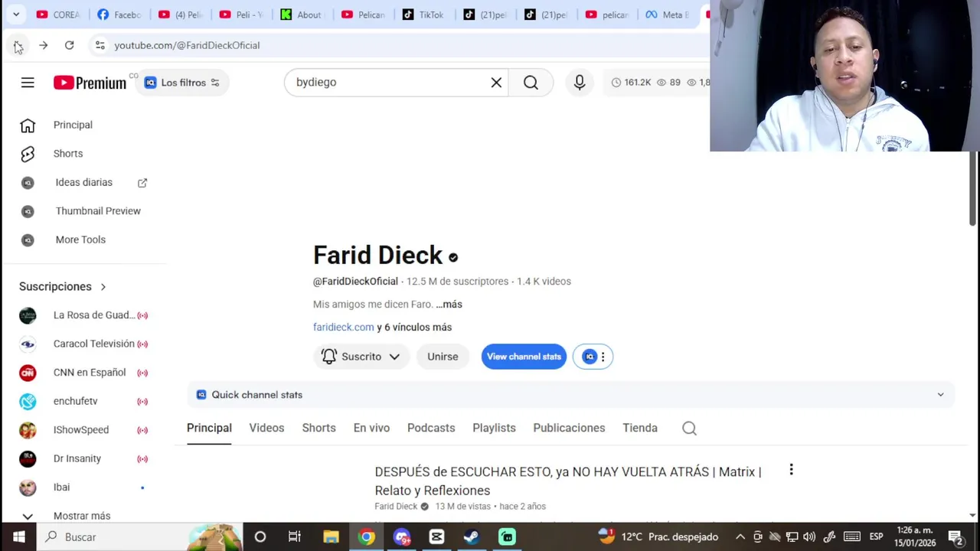The height and width of the screenshot is (551, 980).
Task: Switch to the Meta browser tab
Action: [668, 15]
